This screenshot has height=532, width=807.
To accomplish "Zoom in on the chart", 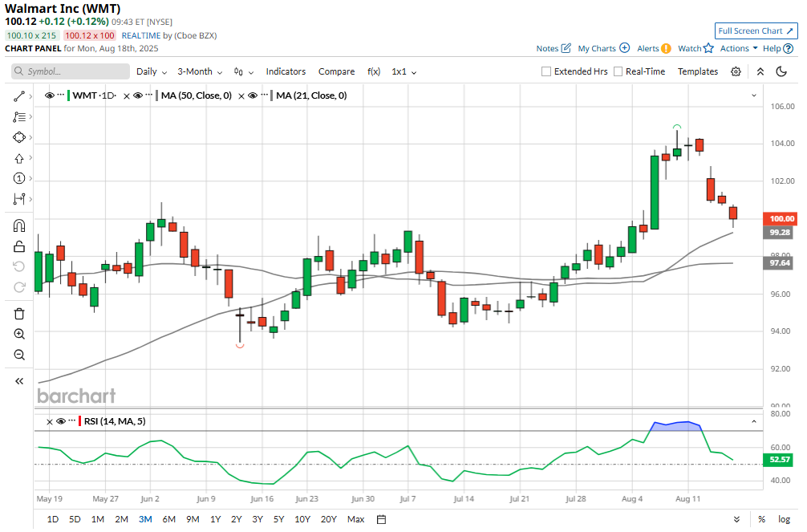I will click(x=19, y=335).
